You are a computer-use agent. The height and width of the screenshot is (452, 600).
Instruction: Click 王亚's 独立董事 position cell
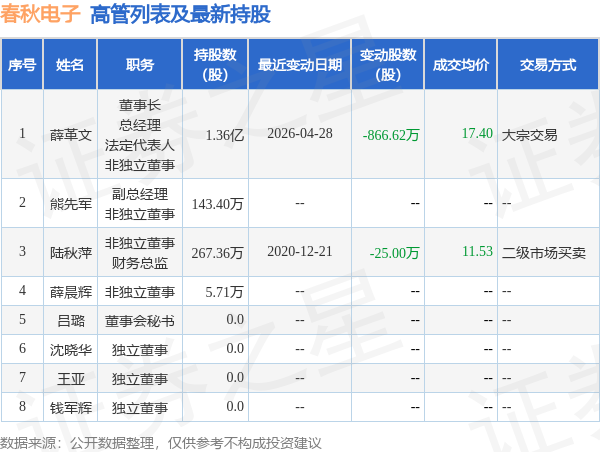tap(140, 379)
